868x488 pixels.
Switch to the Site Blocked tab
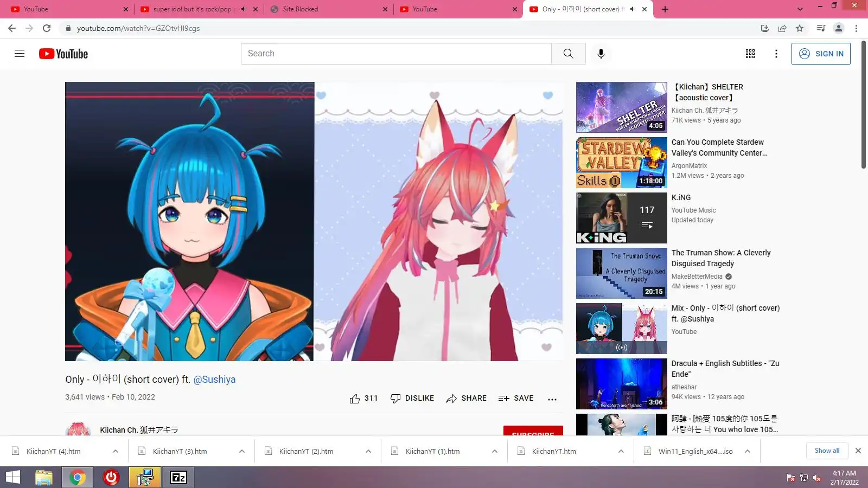[x=328, y=9]
